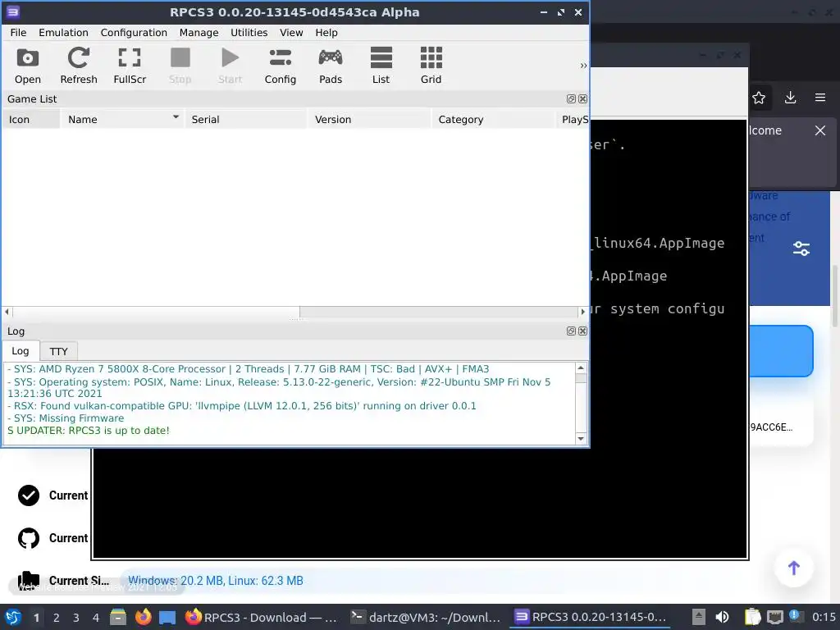Click the taskbar clock
840x630 pixels.
824,617
